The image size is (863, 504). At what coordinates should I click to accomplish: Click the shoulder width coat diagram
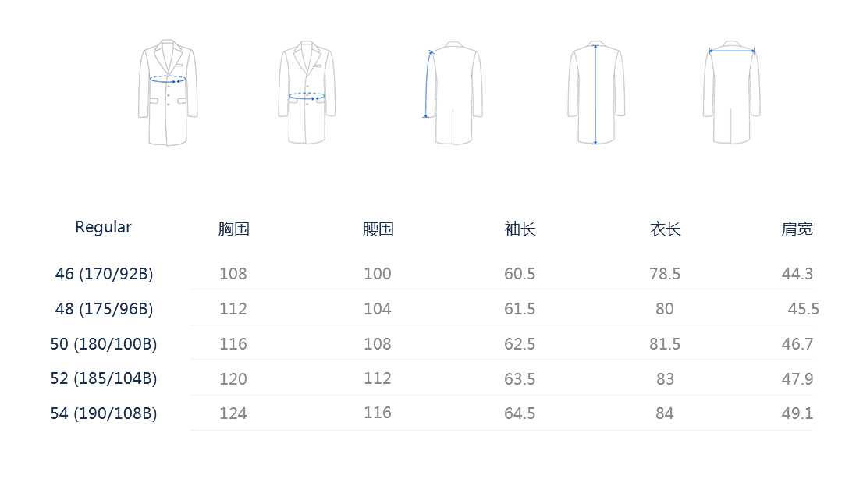[731, 92]
